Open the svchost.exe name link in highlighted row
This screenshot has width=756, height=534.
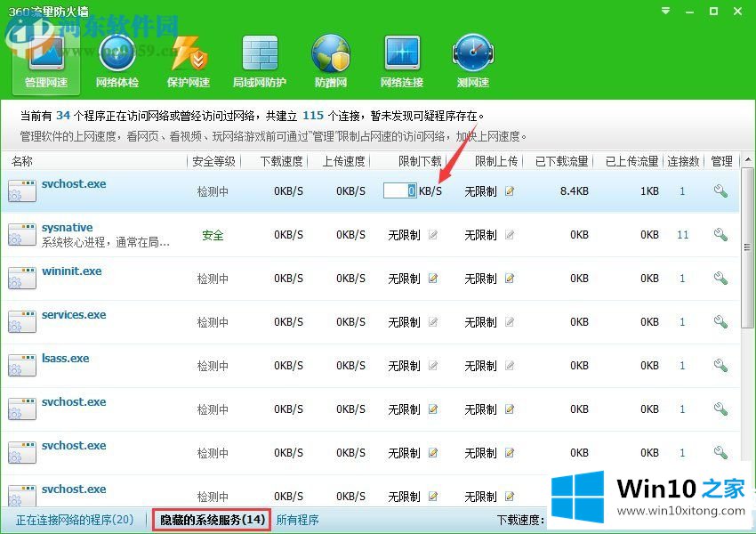coord(74,184)
